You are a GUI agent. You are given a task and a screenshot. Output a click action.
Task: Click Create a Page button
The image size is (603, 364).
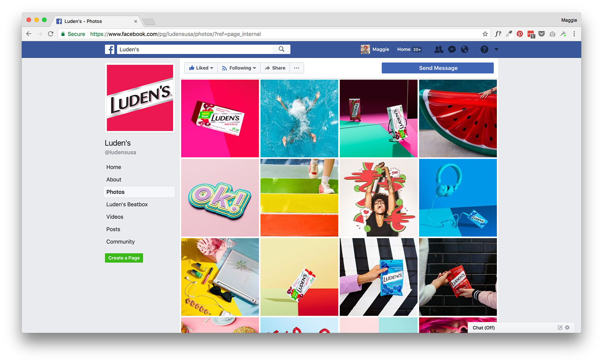124,258
